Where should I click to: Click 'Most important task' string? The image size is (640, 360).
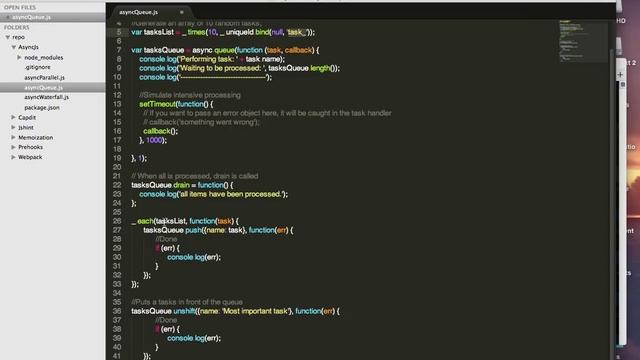pos(256,311)
